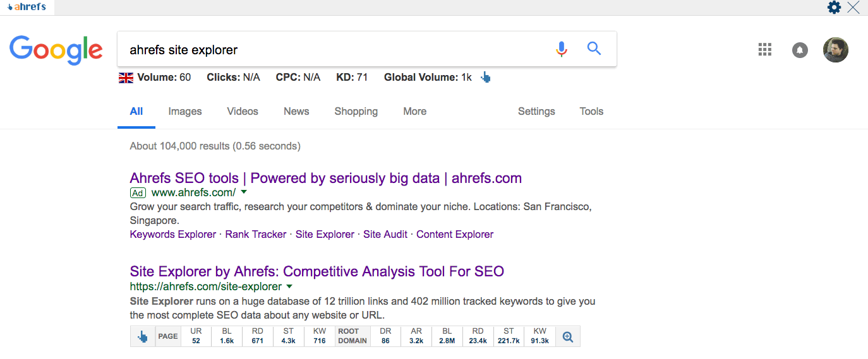Open Site Explorer sitelink in ad
The image size is (868, 359).
325,234
